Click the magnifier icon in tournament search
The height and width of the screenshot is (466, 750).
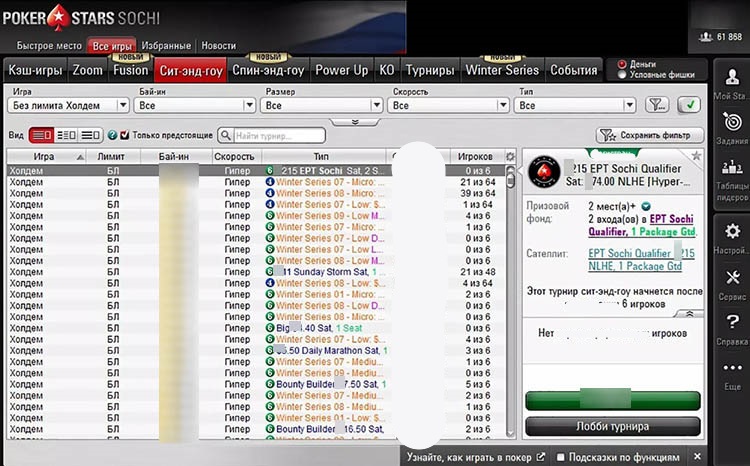tap(226, 135)
